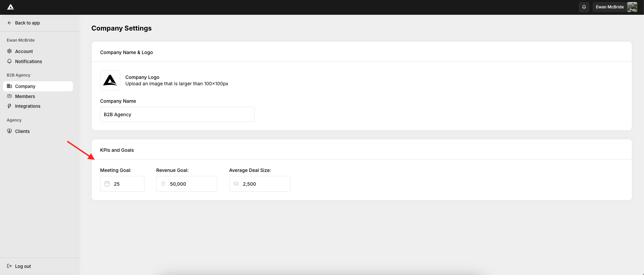The image size is (644, 275).
Task: Click Ewan McBride profile avatar
Action: tap(632, 7)
